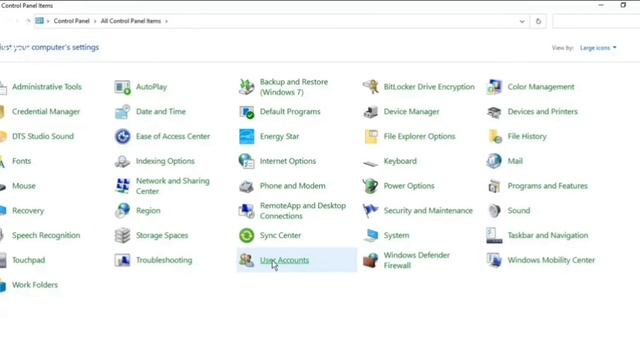Click the Region globe icon
640x360 pixels.
(122, 211)
